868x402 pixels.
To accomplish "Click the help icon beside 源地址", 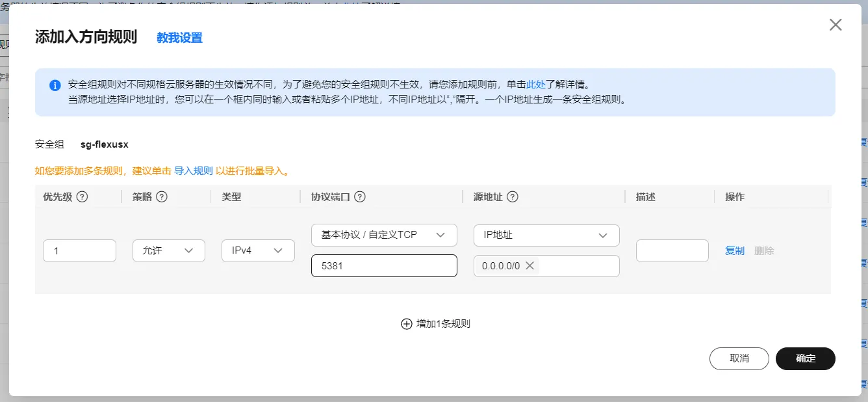I will 512,197.
